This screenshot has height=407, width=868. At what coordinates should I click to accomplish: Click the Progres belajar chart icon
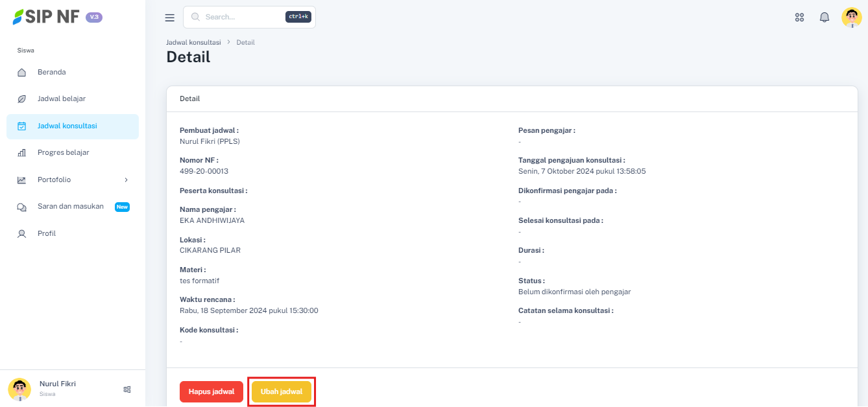(x=21, y=153)
